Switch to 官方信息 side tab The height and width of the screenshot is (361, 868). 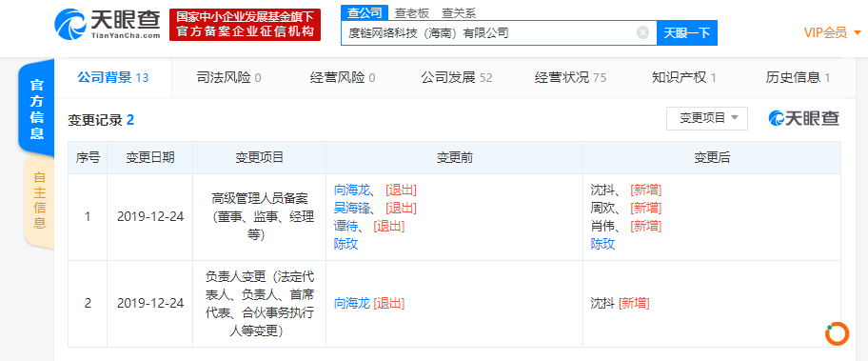point(36,110)
